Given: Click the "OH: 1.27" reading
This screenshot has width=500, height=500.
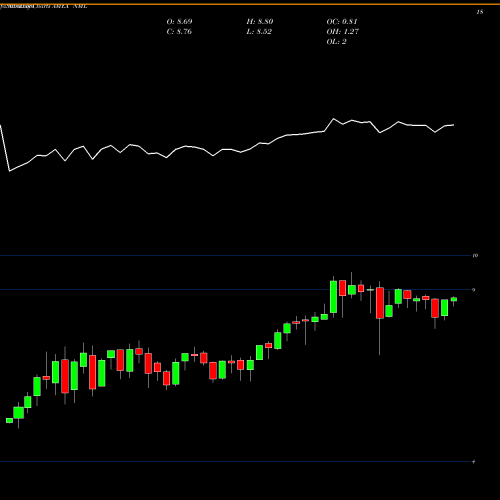Looking at the screenshot, I should (x=342, y=32).
